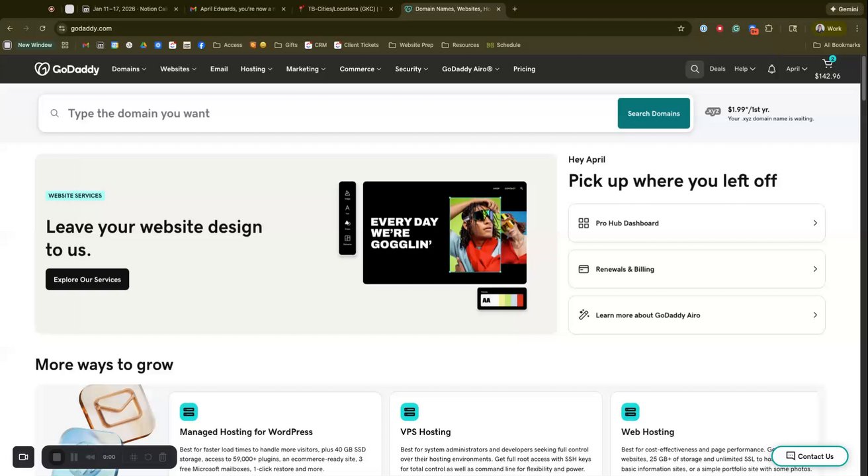The image size is (868, 476).
Task: Click the Chrome three-dot menu
Action: [857, 28]
